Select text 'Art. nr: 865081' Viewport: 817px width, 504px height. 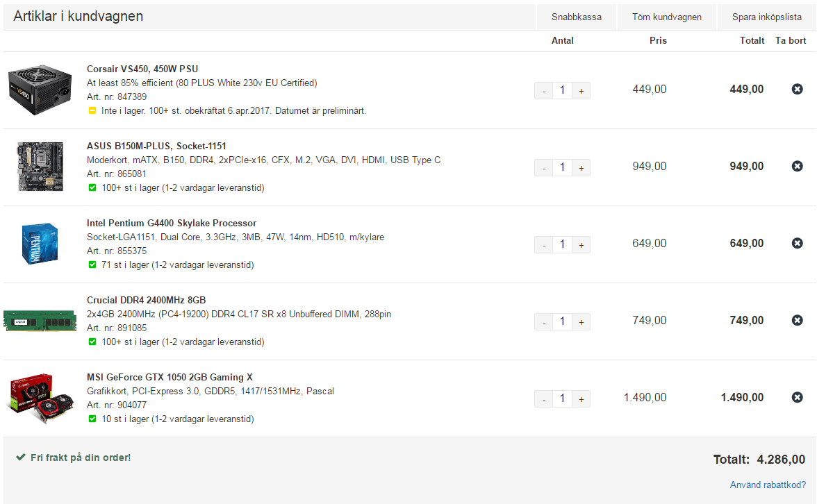point(117,174)
